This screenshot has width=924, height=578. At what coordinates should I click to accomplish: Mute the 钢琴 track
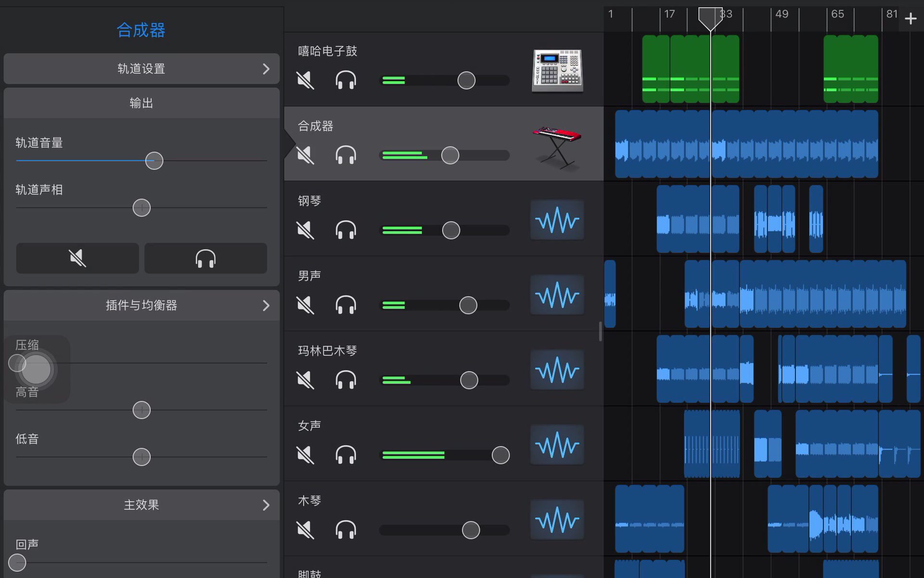(305, 230)
